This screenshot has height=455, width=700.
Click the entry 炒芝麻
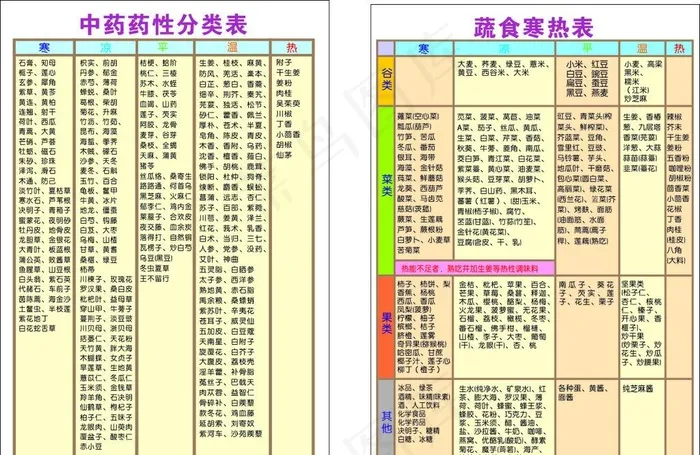click(635, 98)
